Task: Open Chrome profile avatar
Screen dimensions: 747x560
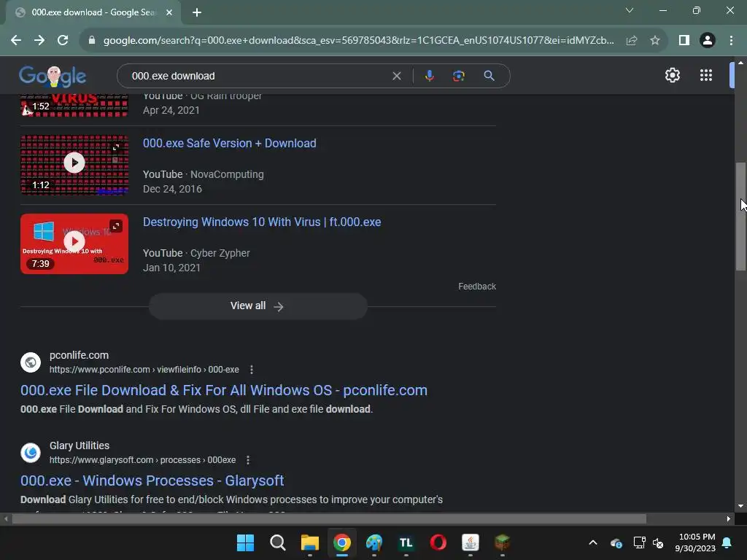Action: click(x=708, y=41)
